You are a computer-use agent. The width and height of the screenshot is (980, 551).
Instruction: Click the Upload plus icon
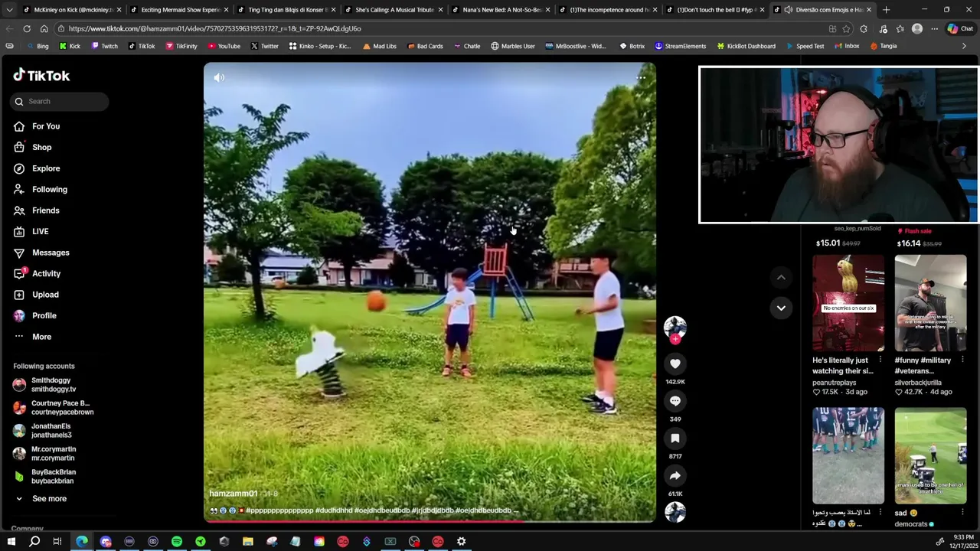(x=19, y=295)
